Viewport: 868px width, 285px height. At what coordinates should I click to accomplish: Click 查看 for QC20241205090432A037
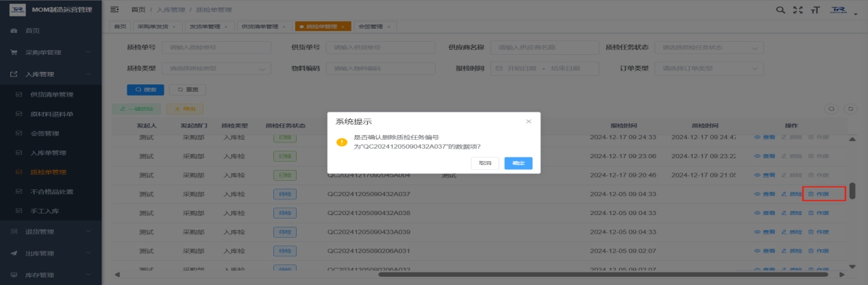[765, 195]
